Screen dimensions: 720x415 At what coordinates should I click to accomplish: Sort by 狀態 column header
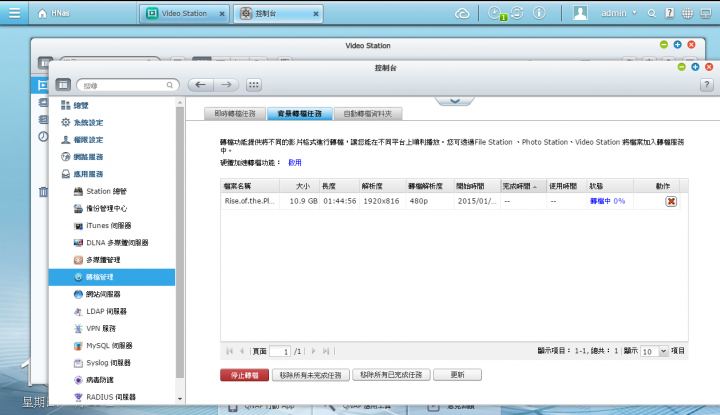610,186
